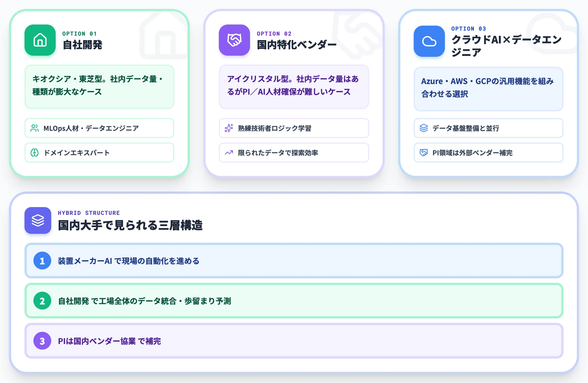This screenshot has height=383, width=588.
Task: Click the blue number 1 circle badge
Action: point(42,261)
